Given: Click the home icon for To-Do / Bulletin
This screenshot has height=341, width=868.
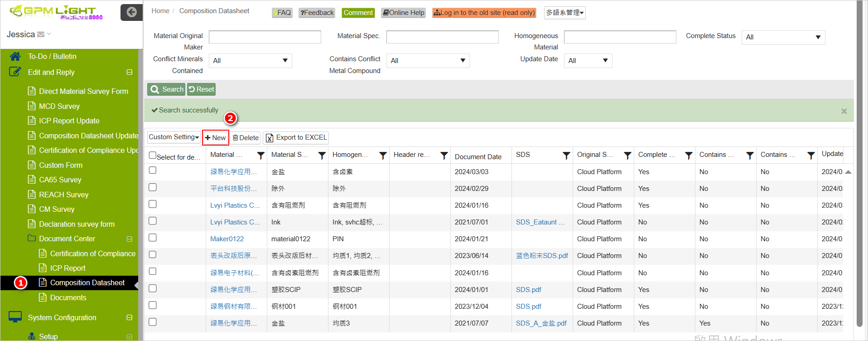Looking at the screenshot, I should click(15, 56).
